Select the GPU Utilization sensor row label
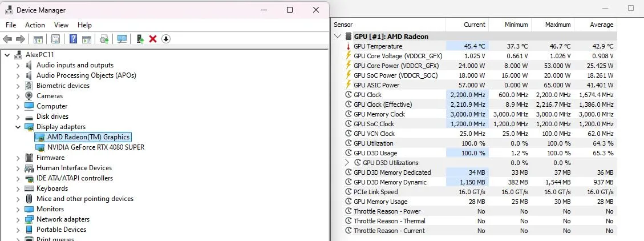Screen dimensions: 644x241 tap(374, 143)
